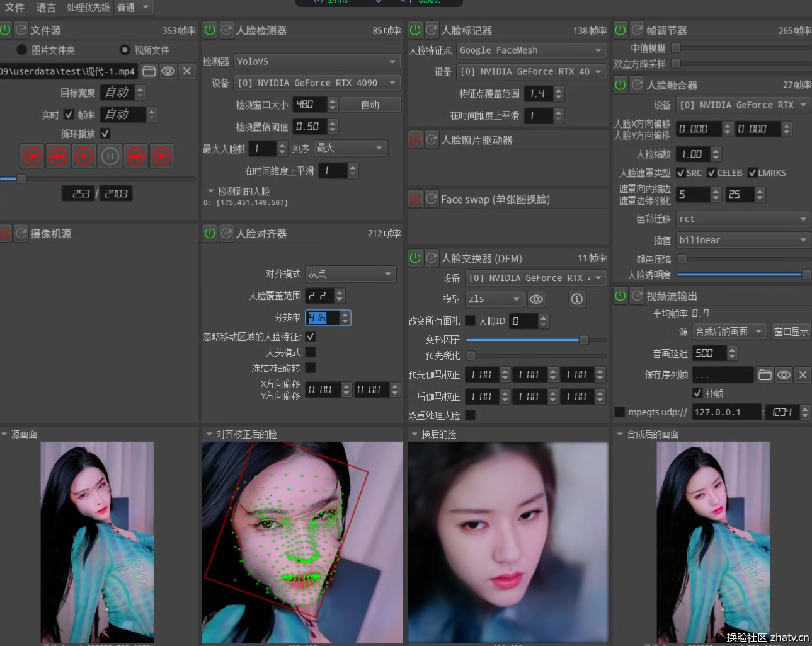Collapse 检测到的人脸 section
812x646 pixels.
click(210, 191)
